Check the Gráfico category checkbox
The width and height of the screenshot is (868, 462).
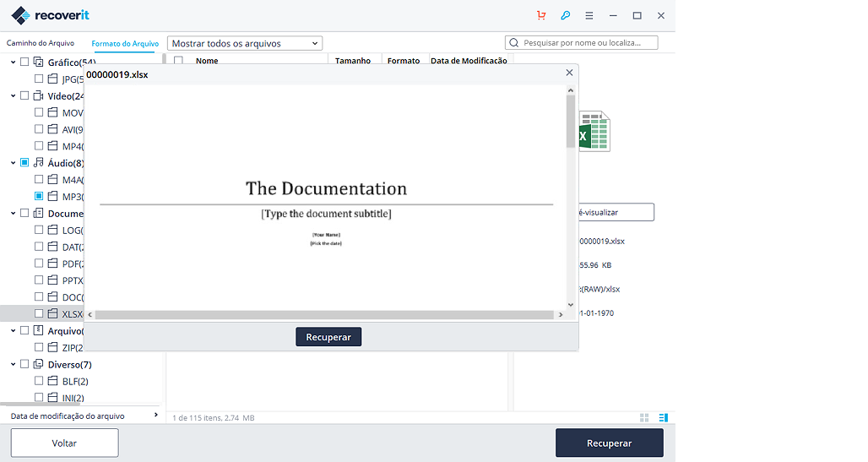(x=24, y=62)
